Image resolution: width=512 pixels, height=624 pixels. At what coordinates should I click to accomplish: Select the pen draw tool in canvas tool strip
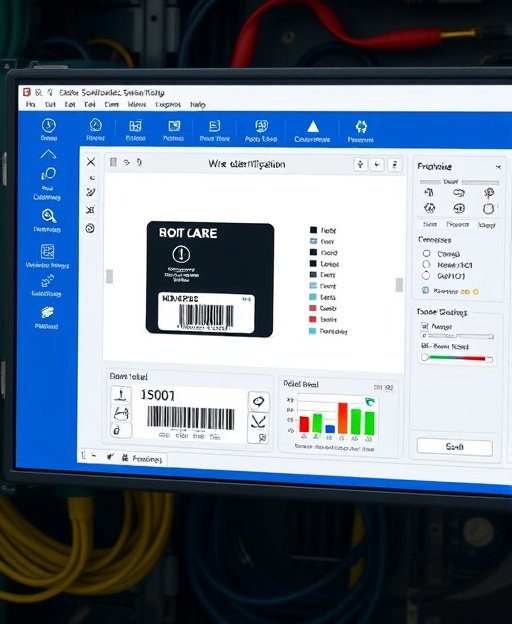[90, 192]
